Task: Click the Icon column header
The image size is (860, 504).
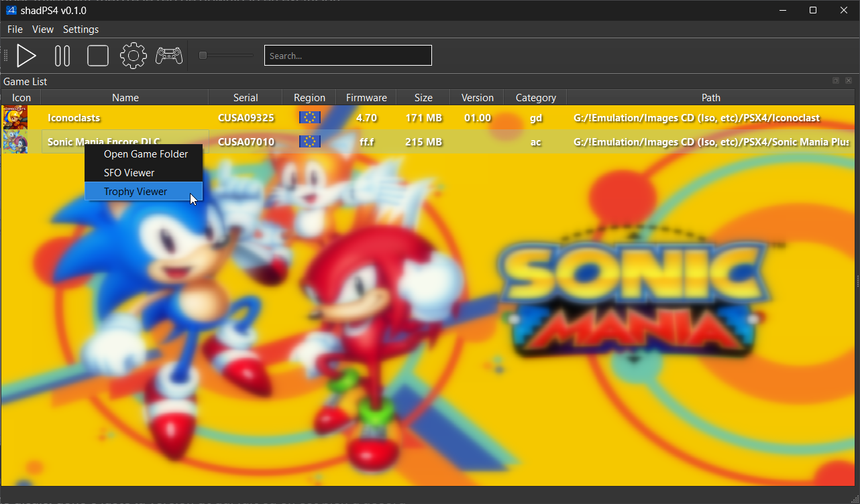Action: (x=21, y=98)
